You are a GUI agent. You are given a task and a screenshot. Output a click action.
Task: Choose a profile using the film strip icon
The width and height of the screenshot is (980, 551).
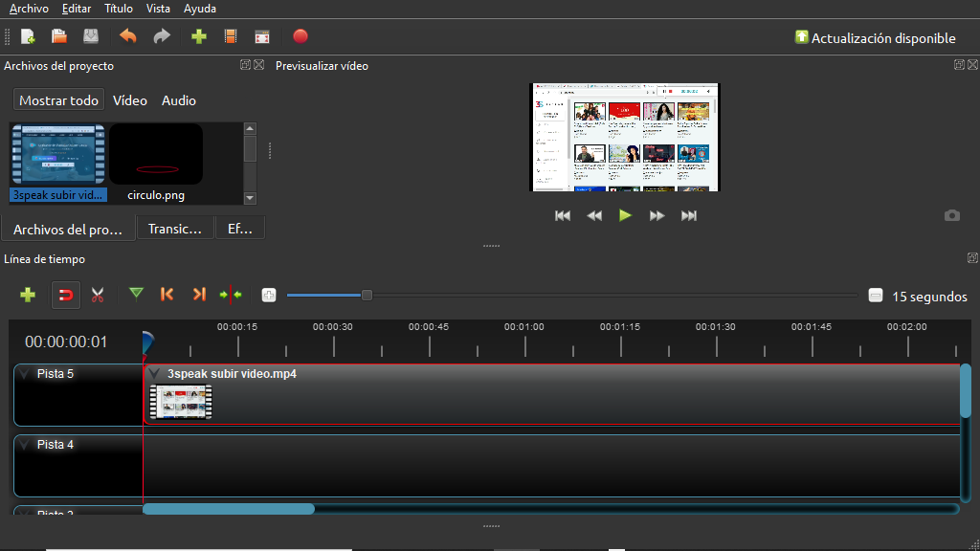(231, 36)
